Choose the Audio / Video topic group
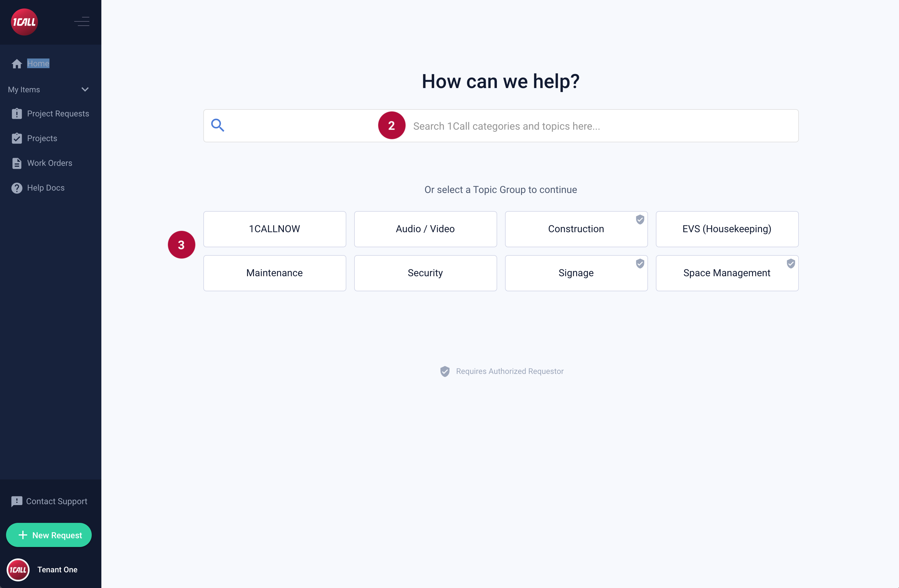 [425, 229]
